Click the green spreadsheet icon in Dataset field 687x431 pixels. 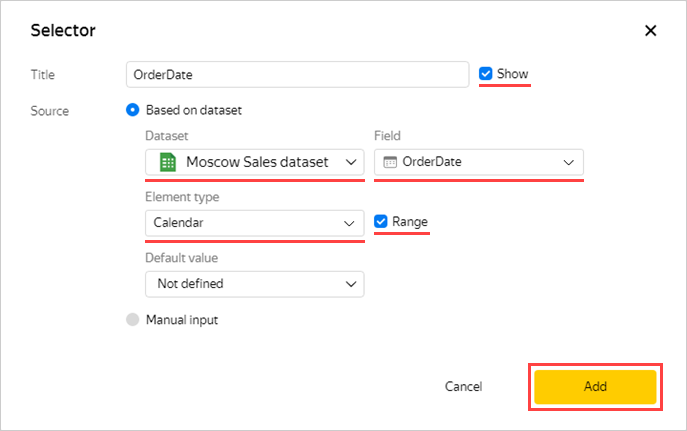[168, 162]
